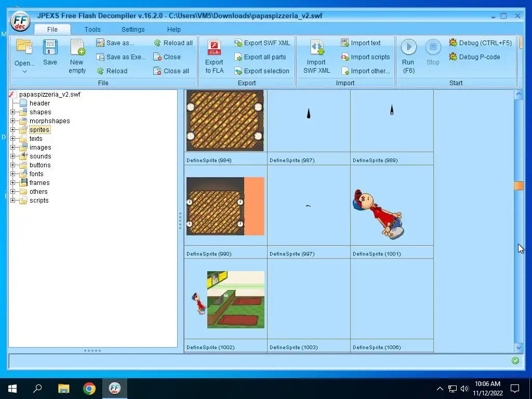Click the scrollbar down arrow
This screenshot has height=399, width=532.
coord(518,348)
